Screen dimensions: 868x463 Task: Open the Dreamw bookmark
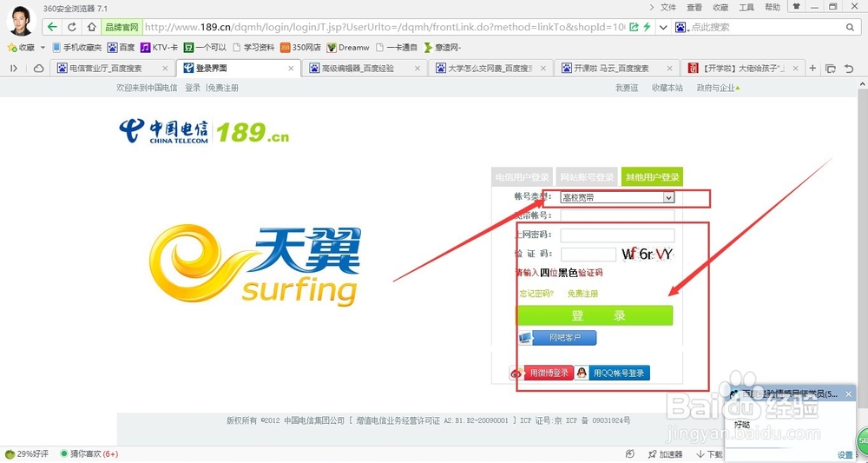tap(348, 48)
